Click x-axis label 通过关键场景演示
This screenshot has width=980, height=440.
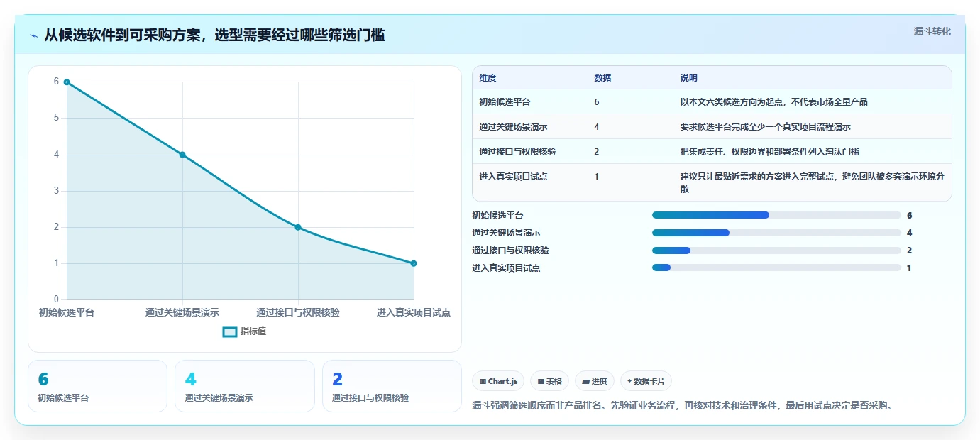click(x=182, y=313)
